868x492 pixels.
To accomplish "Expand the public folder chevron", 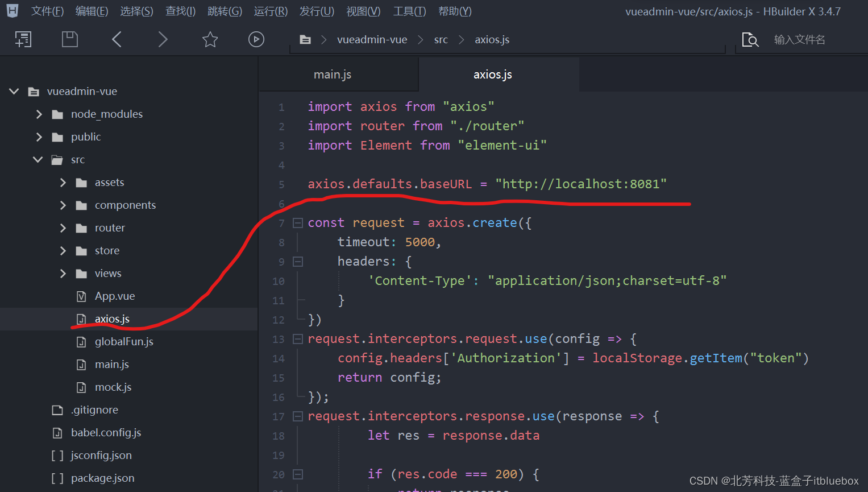I will click(39, 137).
